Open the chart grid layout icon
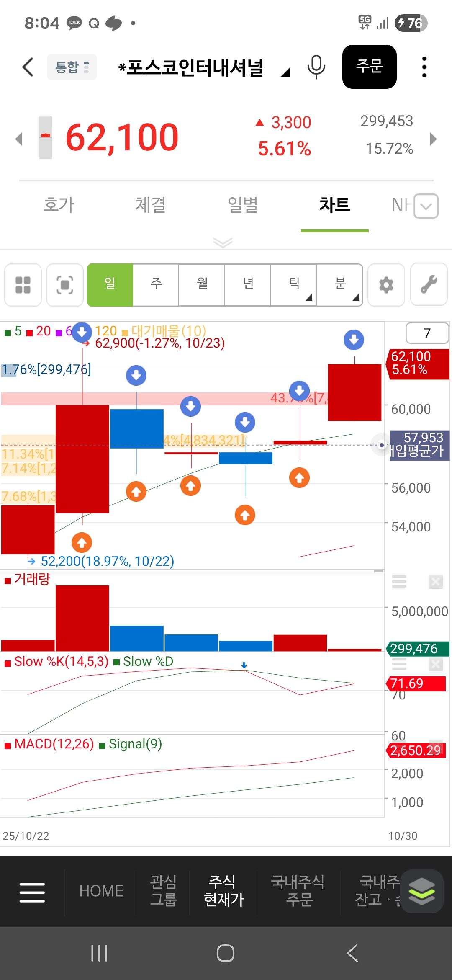This screenshot has width=452, height=980. [x=23, y=285]
